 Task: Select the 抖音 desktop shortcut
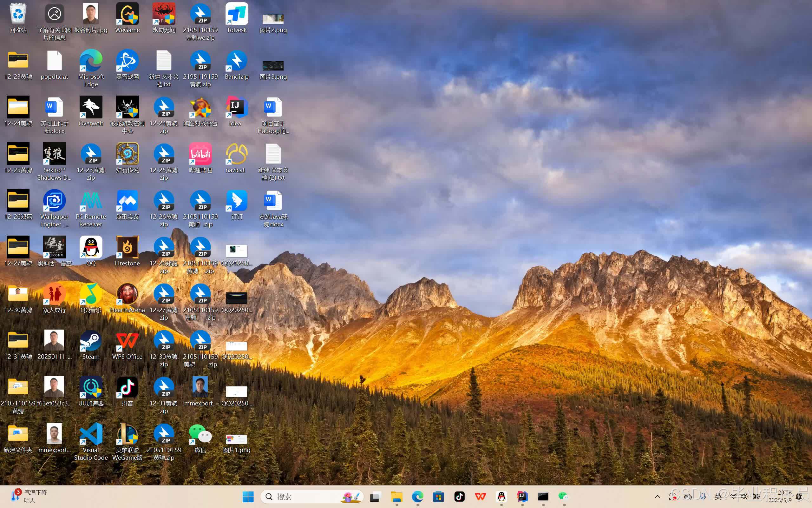pyautogui.click(x=127, y=392)
